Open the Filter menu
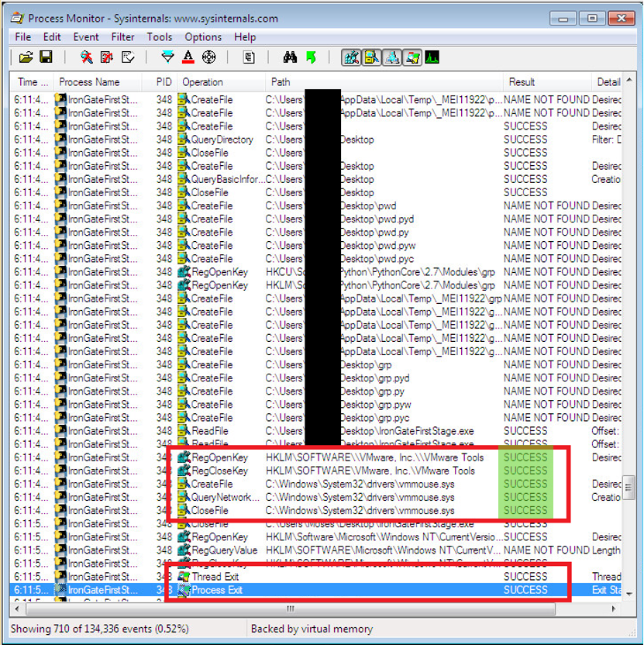This screenshot has width=644, height=645. coord(122,37)
